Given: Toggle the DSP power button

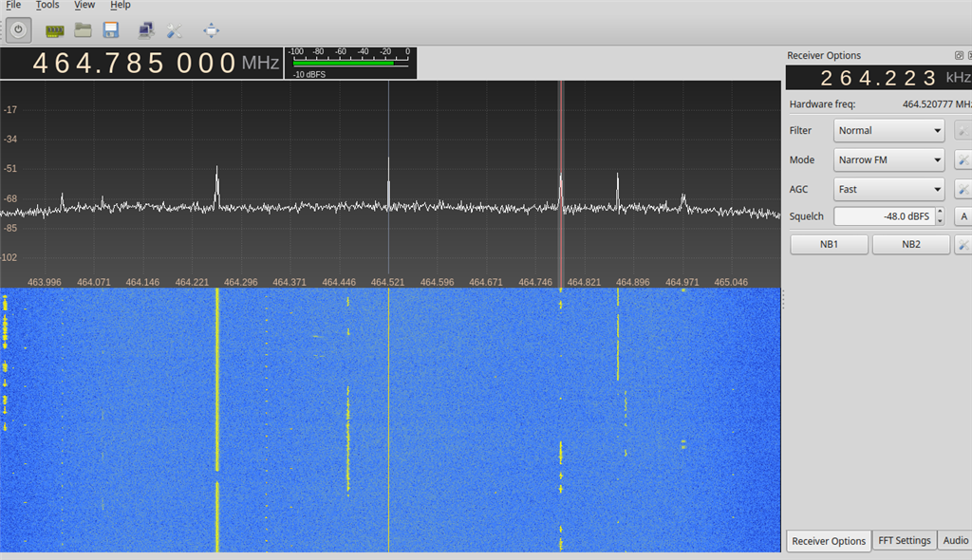Looking at the screenshot, I should [18, 30].
